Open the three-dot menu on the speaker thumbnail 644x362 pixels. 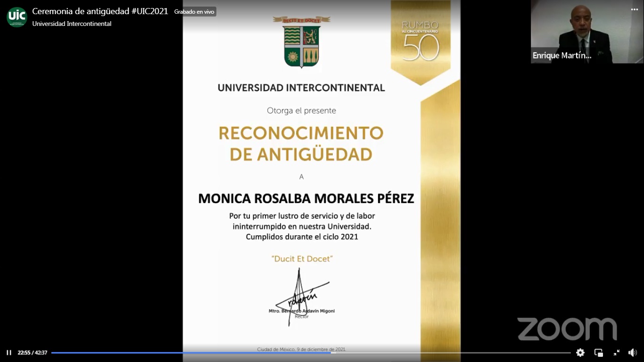(x=635, y=9)
